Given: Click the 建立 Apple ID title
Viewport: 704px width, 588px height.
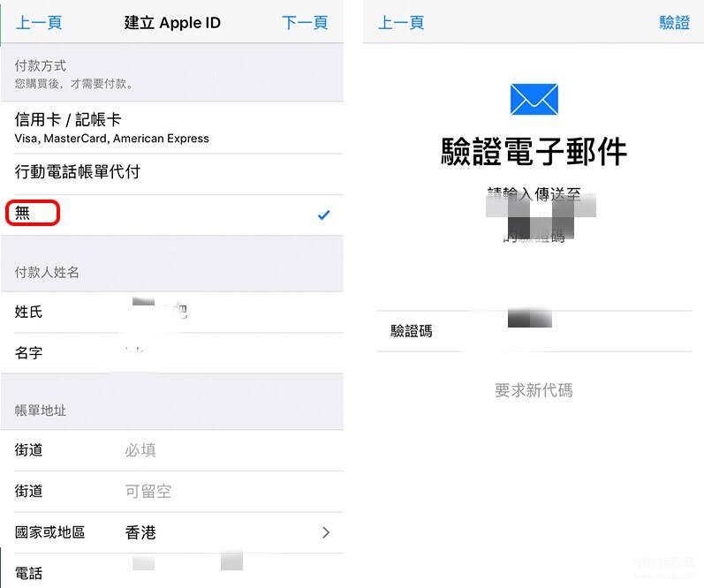Looking at the screenshot, I should (172, 22).
